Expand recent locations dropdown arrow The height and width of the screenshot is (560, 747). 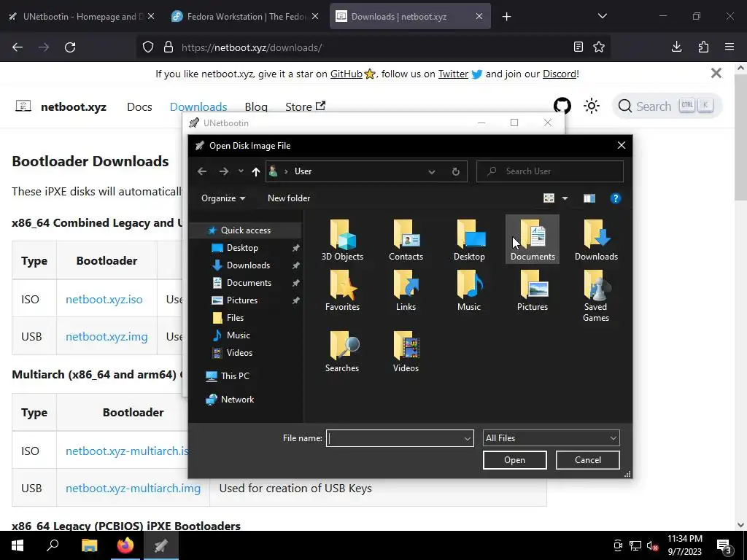click(241, 171)
